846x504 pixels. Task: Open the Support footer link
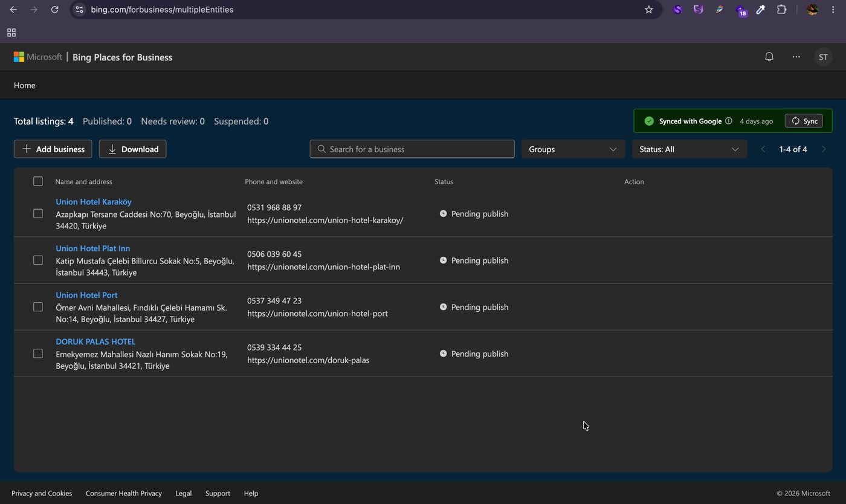[x=218, y=493]
